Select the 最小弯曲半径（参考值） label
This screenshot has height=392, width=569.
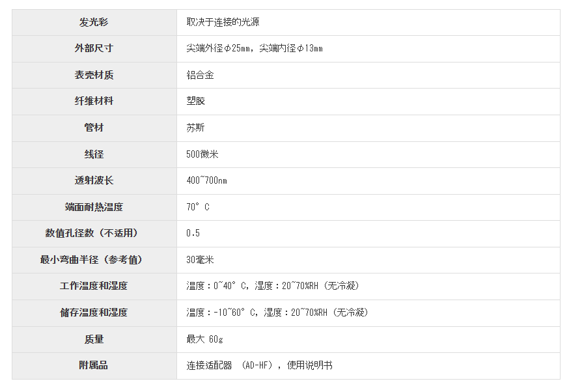coord(94,260)
